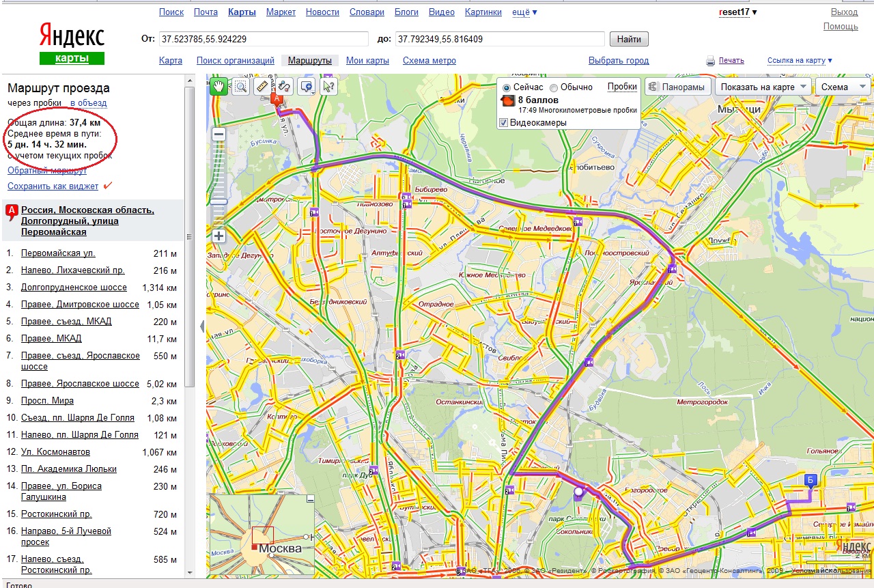Click the add placemark tool
This screenshot has height=588, width=874.
[x=307, y=86]
